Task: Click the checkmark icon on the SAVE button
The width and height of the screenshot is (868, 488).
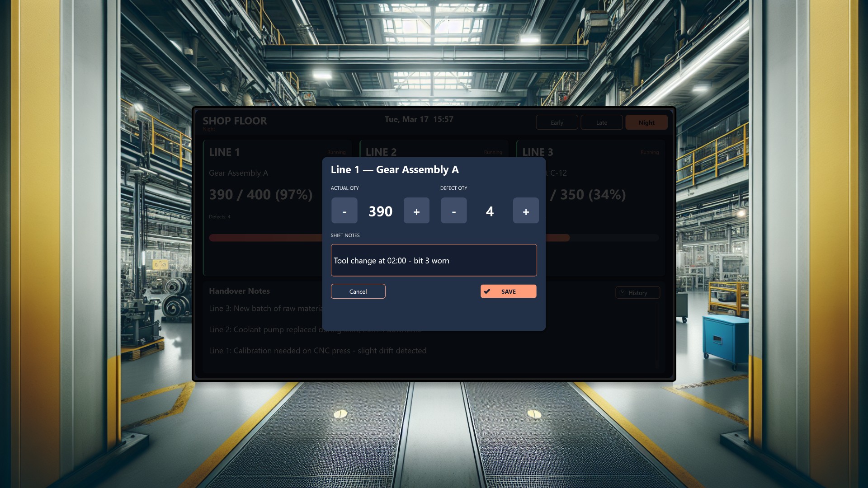Action: point(487,291)
